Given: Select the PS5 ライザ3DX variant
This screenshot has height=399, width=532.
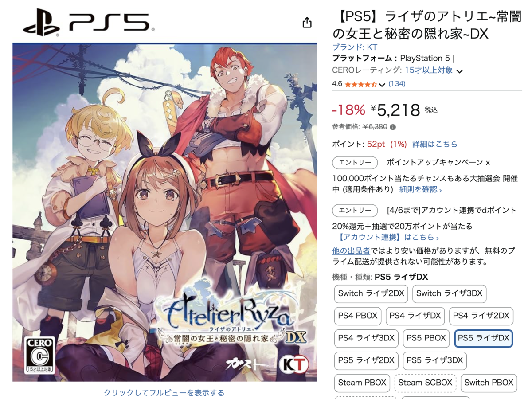Looking at the screenshot, I should click(x=434, y=360).
